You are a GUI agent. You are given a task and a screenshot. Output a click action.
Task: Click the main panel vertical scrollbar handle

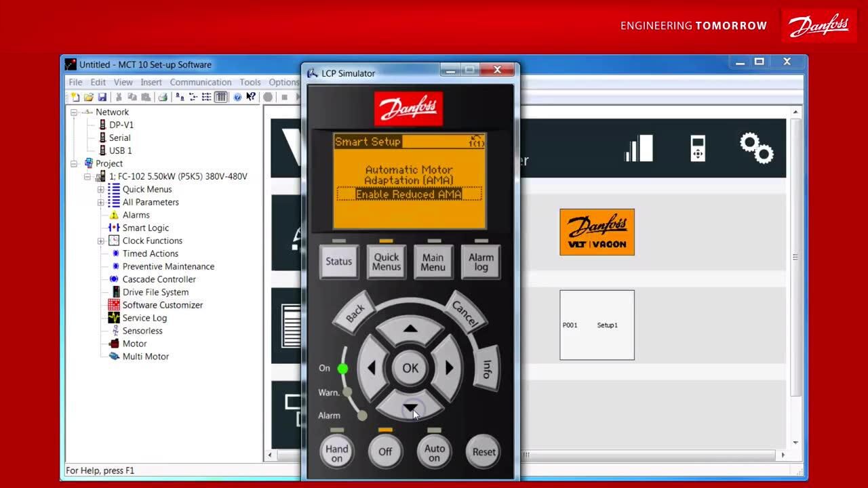[x=795, y=258]
